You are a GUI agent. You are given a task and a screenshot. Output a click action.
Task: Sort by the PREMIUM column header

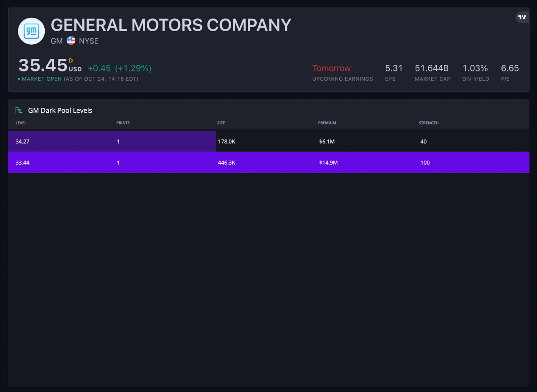[327, 123]
